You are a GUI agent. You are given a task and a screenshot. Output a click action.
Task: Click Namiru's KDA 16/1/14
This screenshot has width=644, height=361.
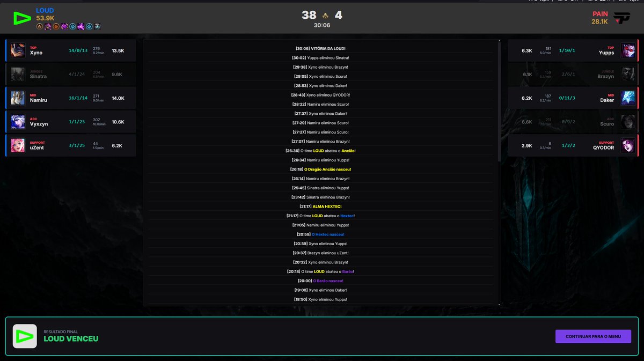78,98
